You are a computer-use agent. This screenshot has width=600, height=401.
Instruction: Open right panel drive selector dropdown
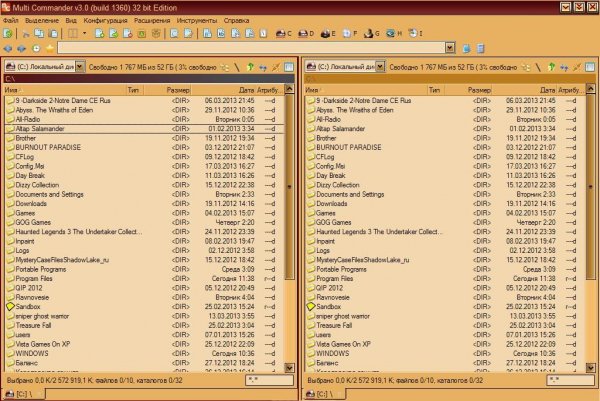(380, 67)
